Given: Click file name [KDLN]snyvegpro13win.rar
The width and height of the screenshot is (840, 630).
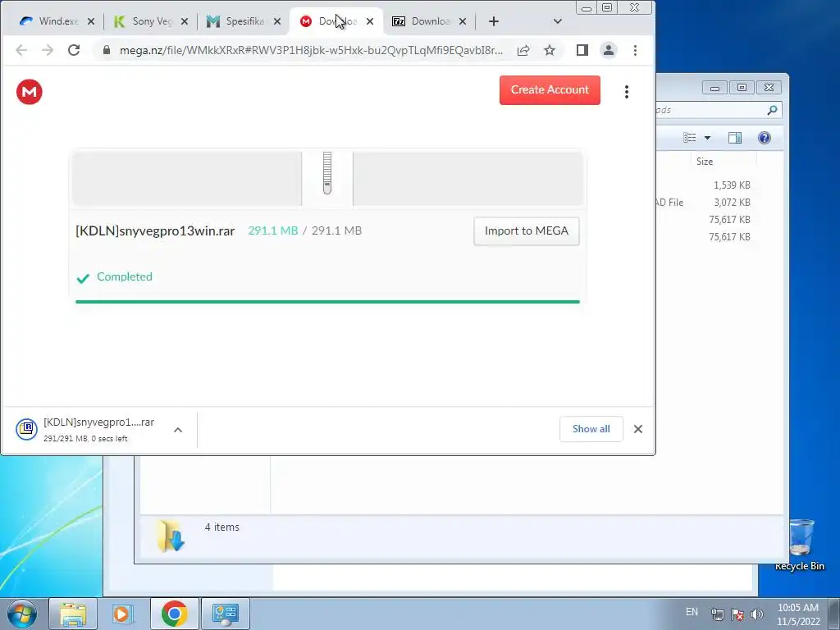Looking at the screenshot, I should [x=155, y=231].
